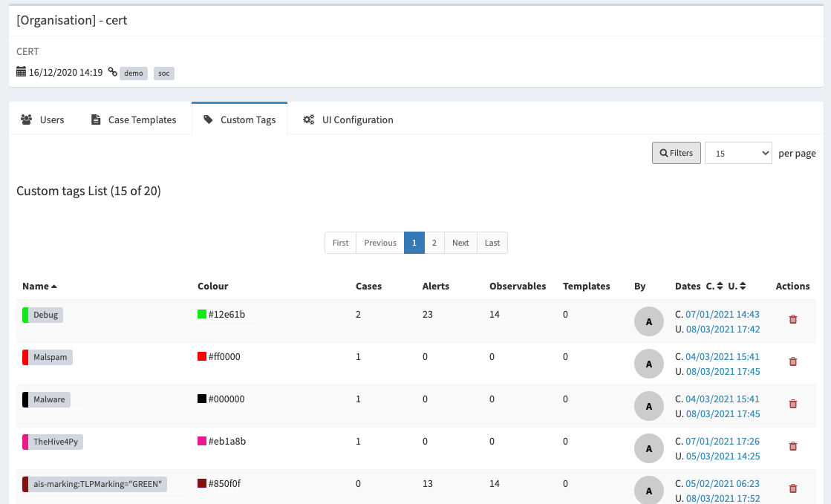Sort by updated date U. arrows
This screenshot has height=504, width=831.
pyautogui.click(x=743, y=287)
